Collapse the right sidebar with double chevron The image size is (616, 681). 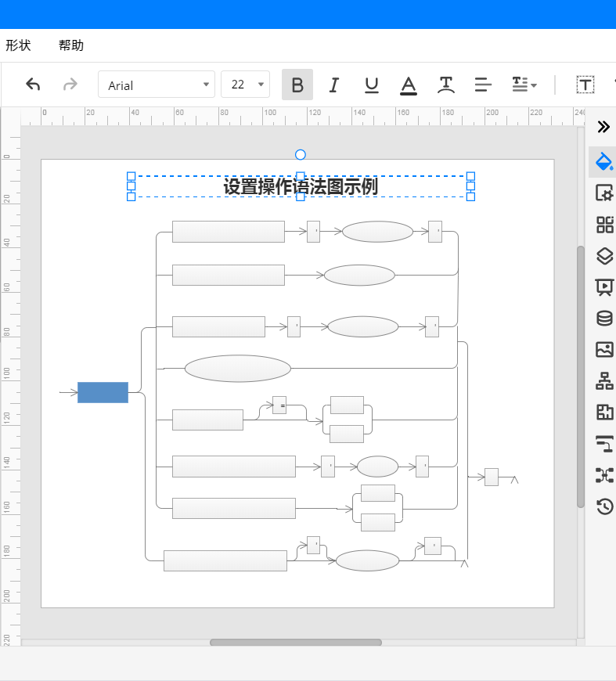(603, 127)
